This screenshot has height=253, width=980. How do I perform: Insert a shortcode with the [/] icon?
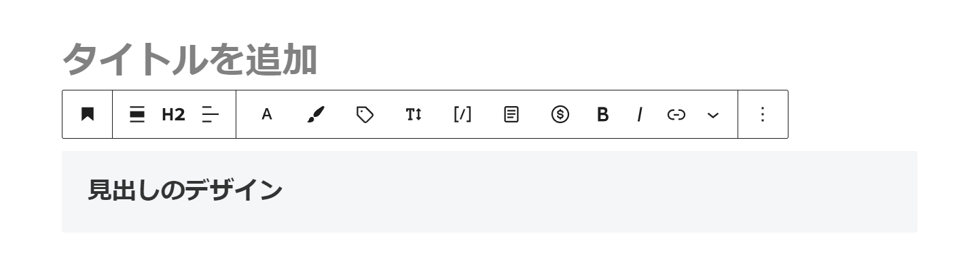[462, 114]
